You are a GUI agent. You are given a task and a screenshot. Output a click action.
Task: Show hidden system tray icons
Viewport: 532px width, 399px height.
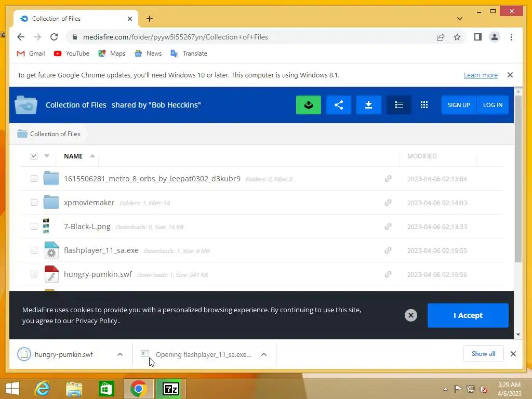(445, 389)
